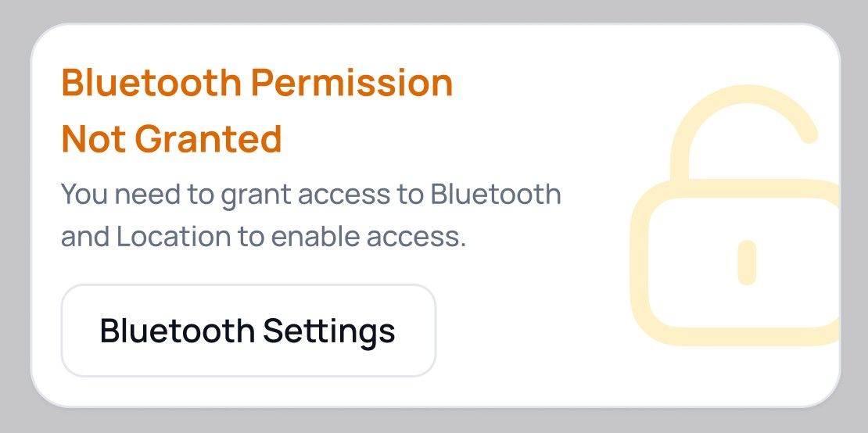Click the open shackle of the padlock

[743, 117]
